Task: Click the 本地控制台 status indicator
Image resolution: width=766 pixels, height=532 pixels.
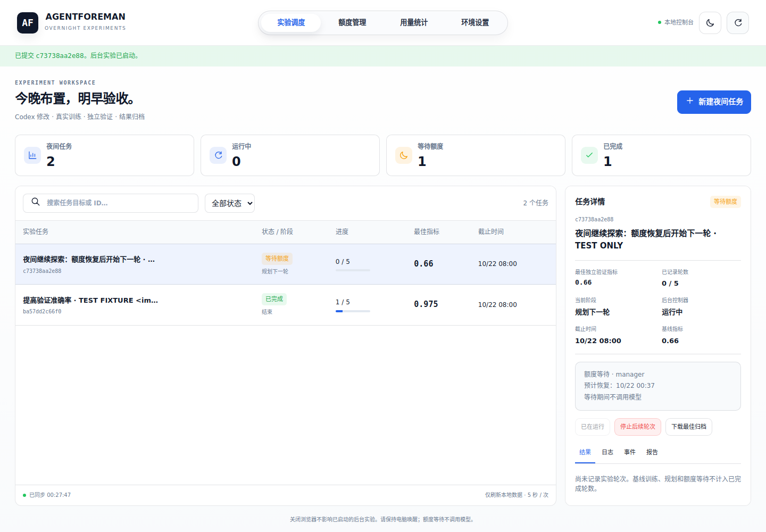Action: point(676,22)
